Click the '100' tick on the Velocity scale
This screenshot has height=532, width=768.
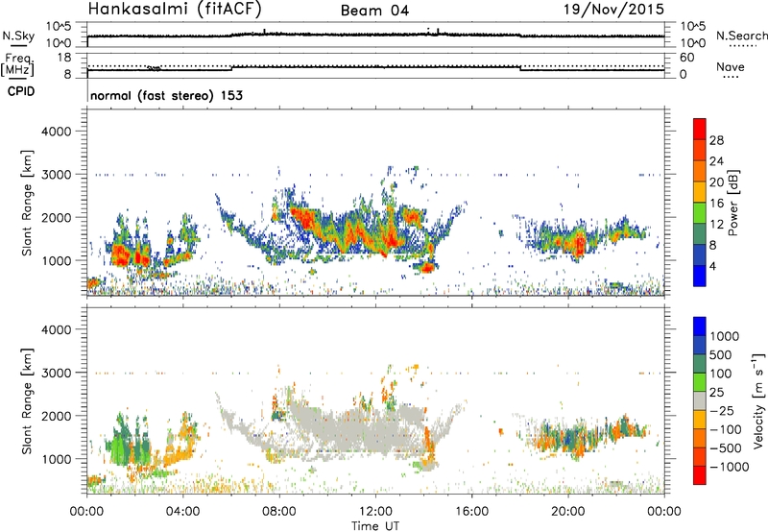721,374
